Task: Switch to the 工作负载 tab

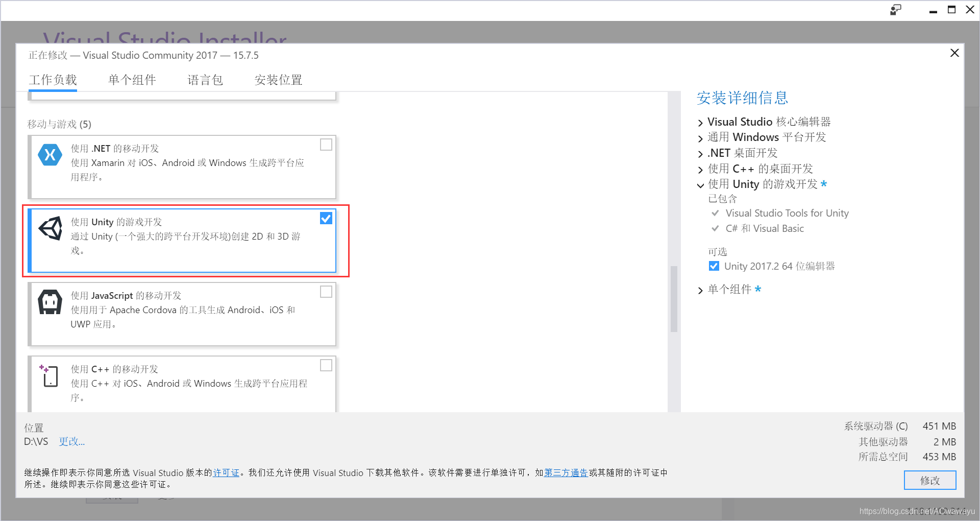Action: click(53, 80)
